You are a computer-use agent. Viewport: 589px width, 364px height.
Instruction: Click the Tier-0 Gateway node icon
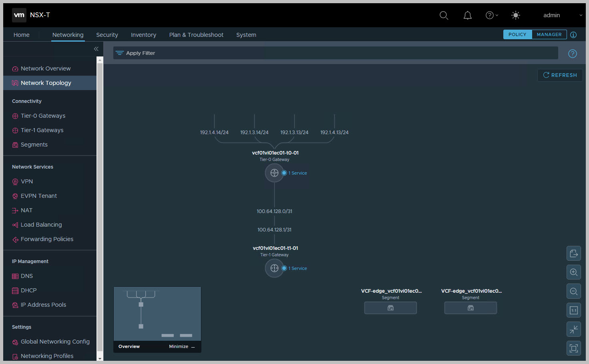click(274, 173)
